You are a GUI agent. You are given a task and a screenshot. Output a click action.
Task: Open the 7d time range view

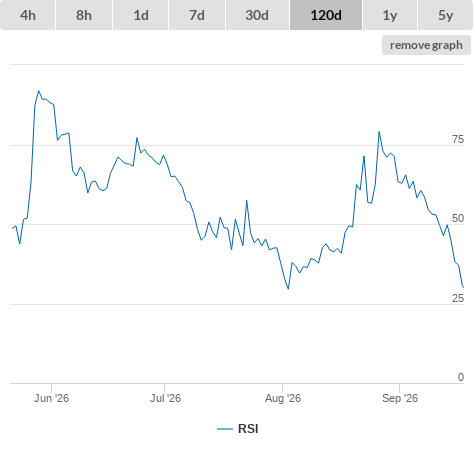(x=197, y=15)
